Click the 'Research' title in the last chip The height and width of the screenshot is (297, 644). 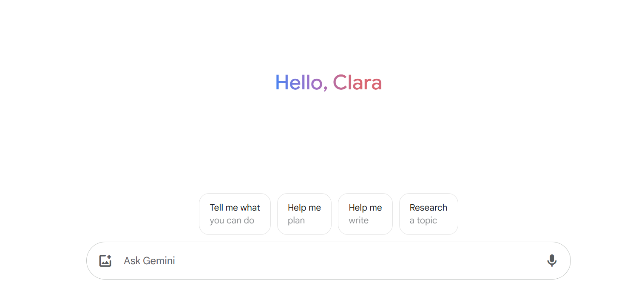click(x=428, y=208)
